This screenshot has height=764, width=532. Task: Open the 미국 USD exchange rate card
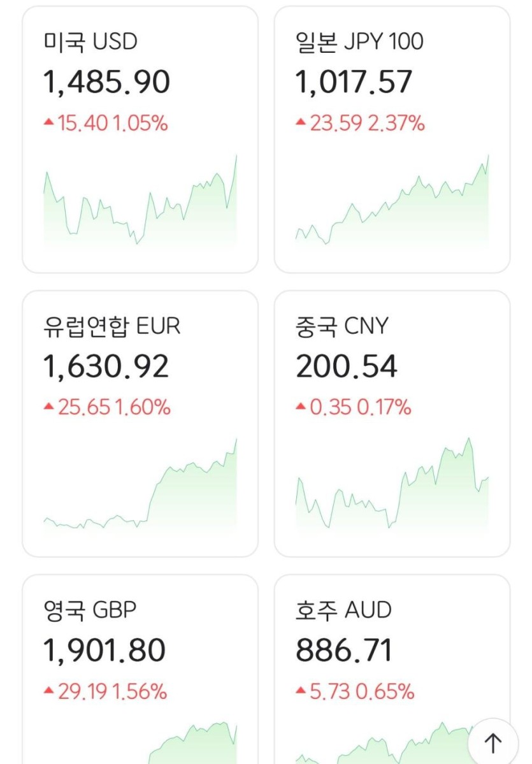[140, 140]
